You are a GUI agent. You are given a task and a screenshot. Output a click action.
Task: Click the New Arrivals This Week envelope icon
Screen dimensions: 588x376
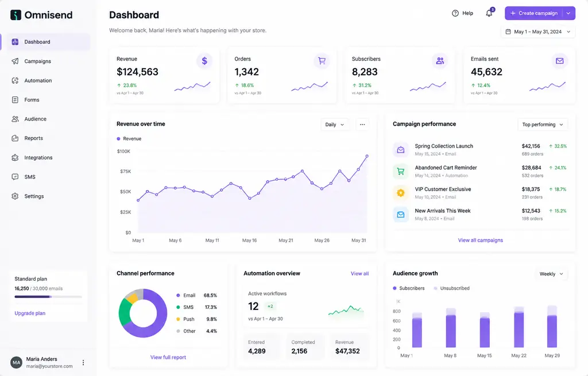400,215
